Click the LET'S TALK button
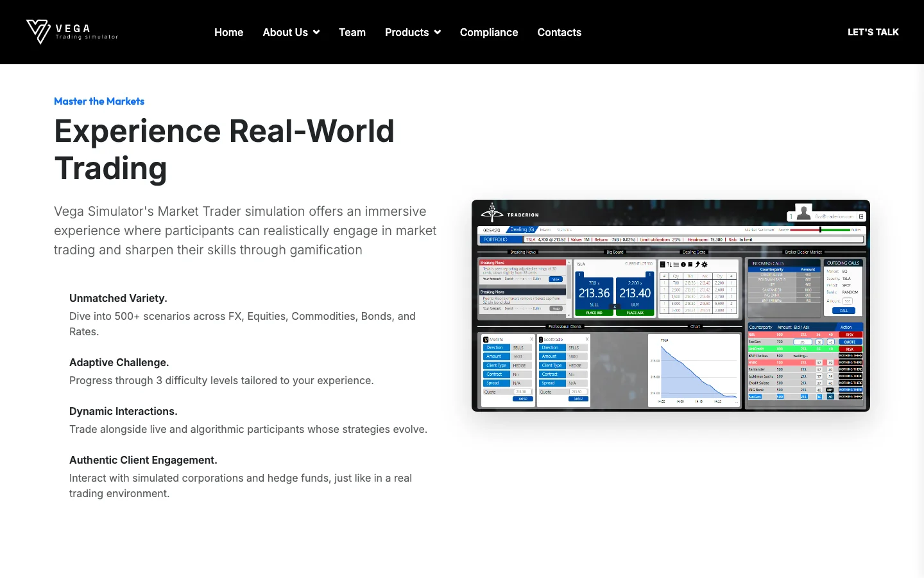This screenshot has height=578, width=924. click(x=873, y=32)
